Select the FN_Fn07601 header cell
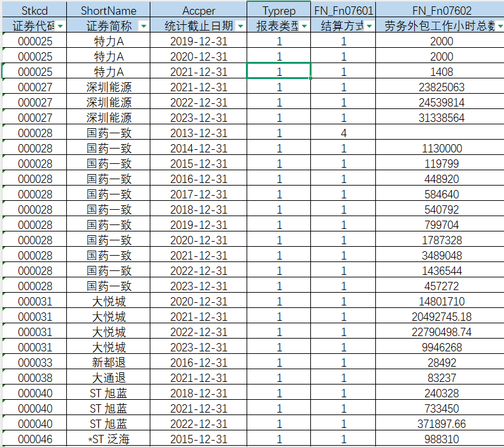The height and width of the screenshot is (447, 504). [x=343, y=11]
